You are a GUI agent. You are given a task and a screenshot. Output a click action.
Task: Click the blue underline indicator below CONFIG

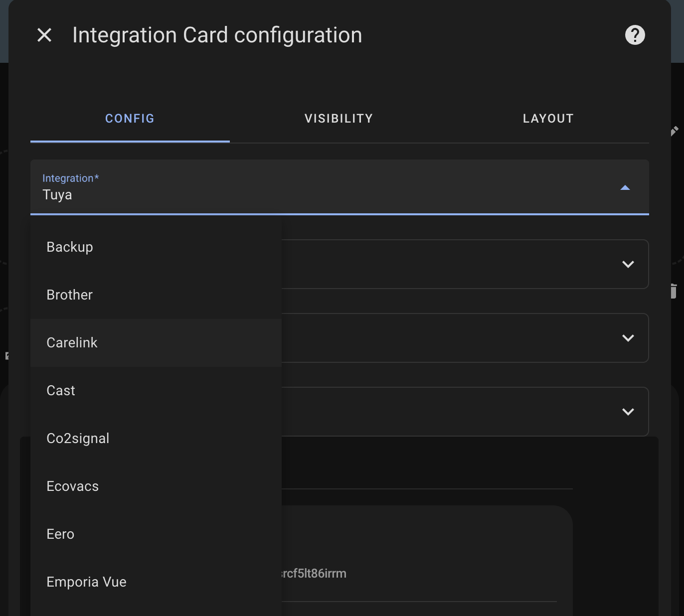tap(130, 143)
